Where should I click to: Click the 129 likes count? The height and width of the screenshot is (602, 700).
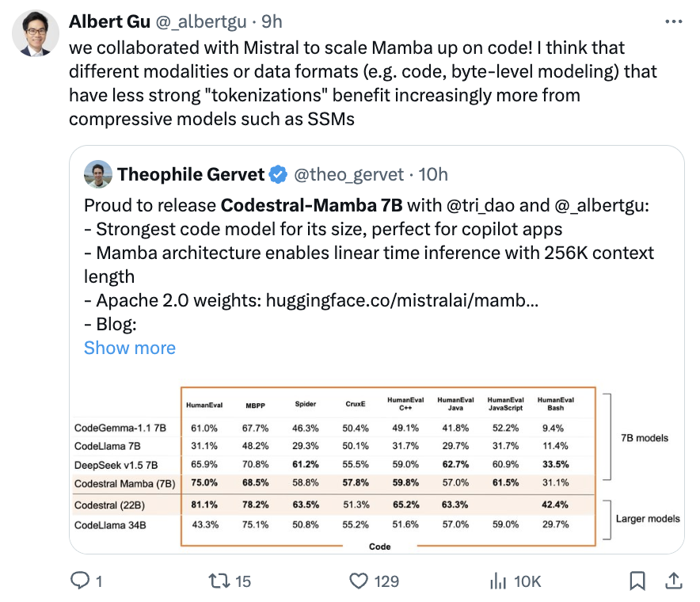[x=386, y=581]
